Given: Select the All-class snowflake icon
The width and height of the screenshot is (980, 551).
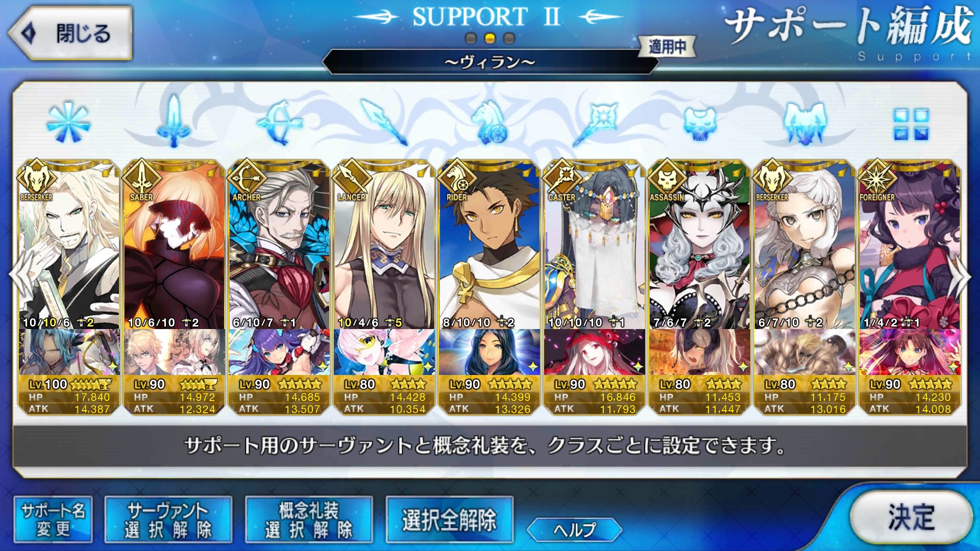Looking at the screenshot, I should (68, 122).
